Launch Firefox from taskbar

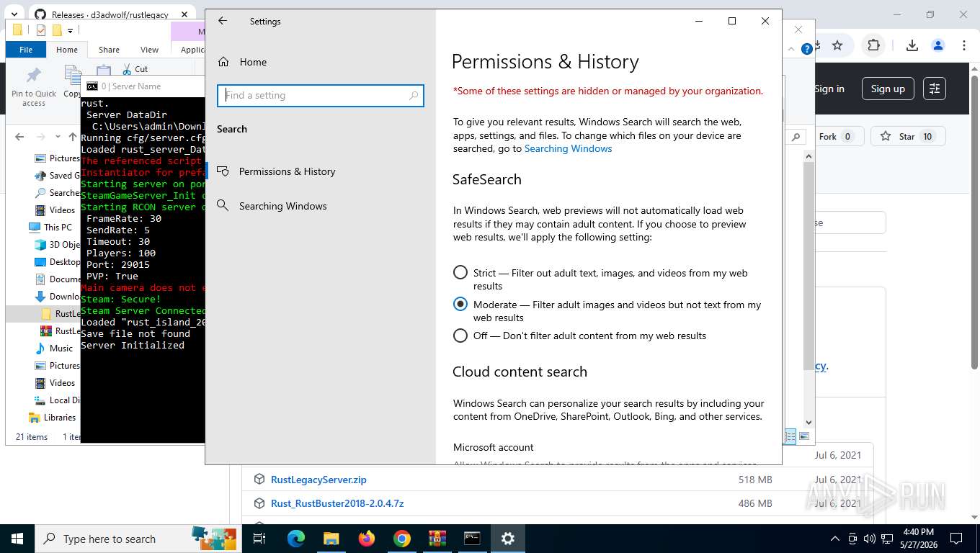(367, 539)
